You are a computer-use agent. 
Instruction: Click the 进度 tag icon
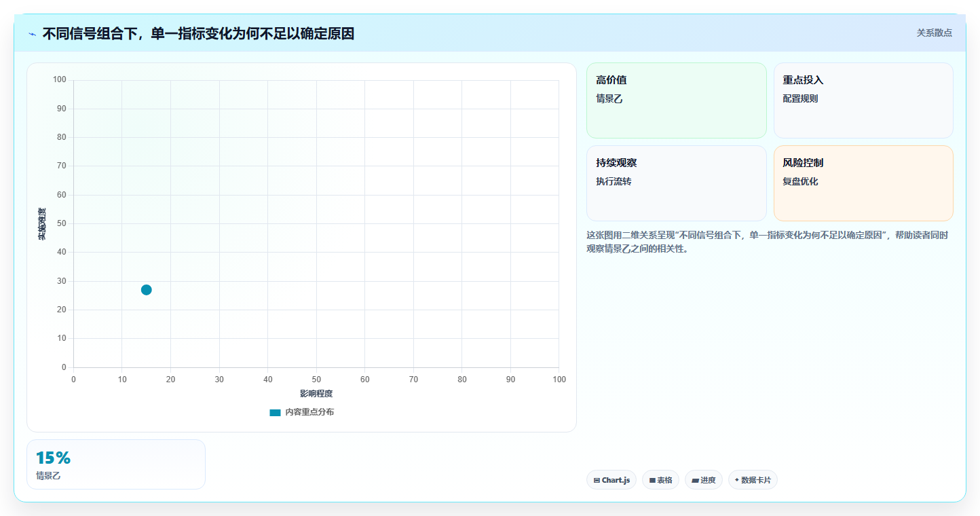click(x=695, y=480)
